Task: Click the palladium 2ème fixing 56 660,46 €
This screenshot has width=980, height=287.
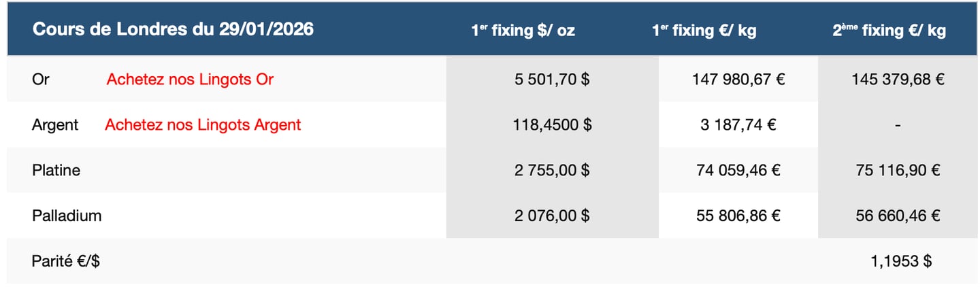Action: (x=898, y=216)
